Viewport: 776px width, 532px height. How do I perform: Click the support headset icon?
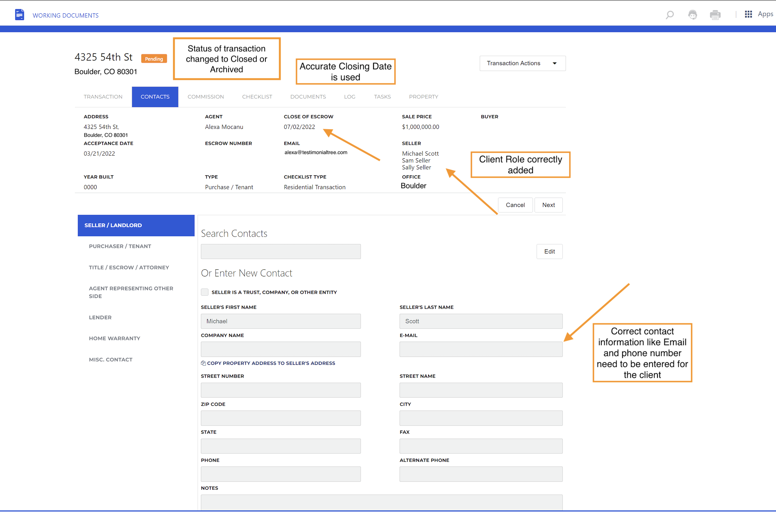692,15
